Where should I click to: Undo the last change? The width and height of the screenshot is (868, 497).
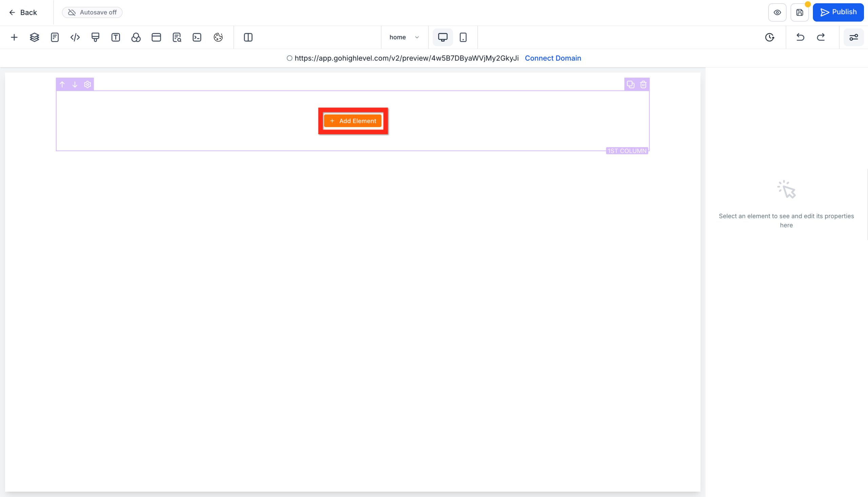tap(800, 37)
